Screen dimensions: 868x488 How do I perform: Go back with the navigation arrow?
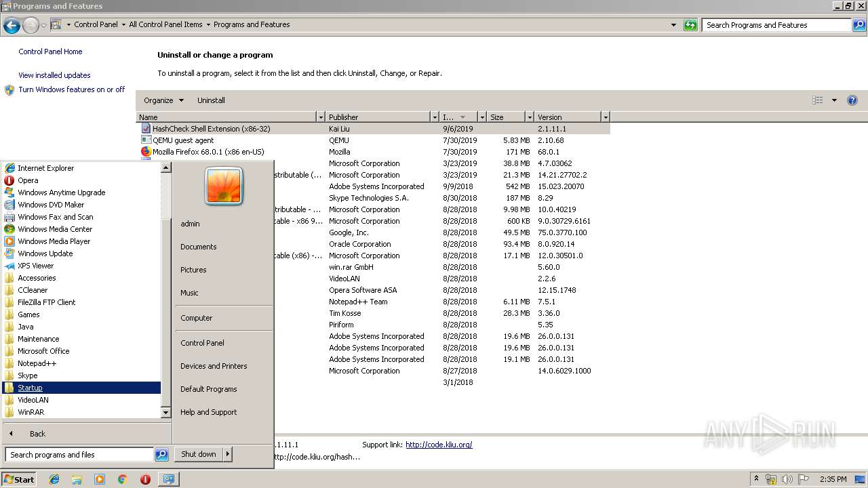click(x=12, y=26)
